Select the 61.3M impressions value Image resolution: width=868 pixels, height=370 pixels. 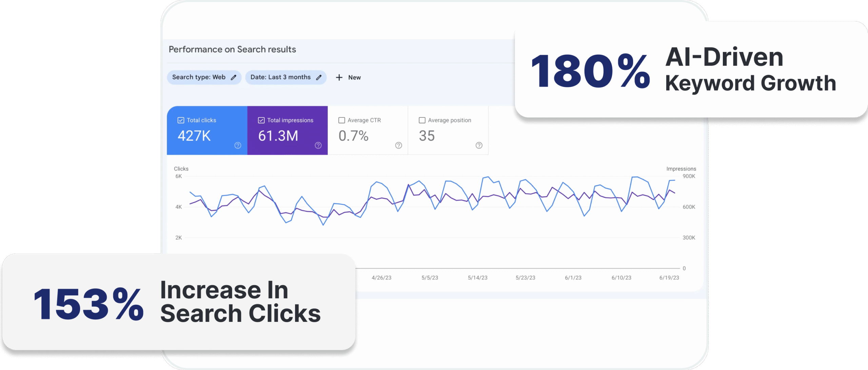pos(278,136)
